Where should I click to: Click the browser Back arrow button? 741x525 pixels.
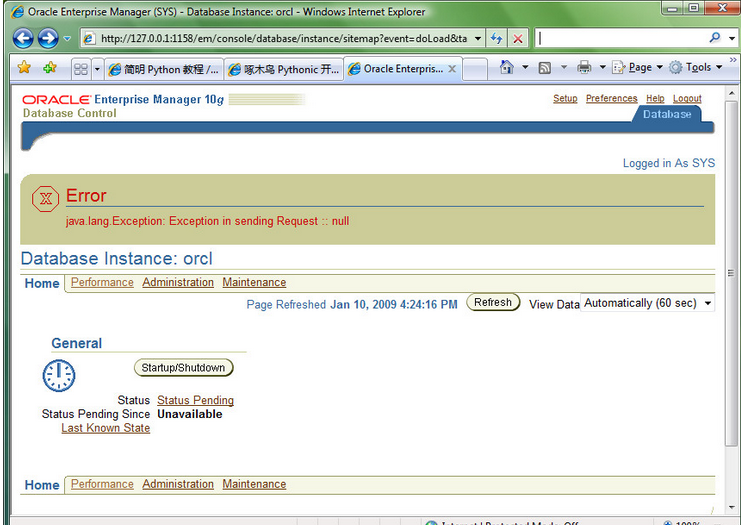pyautogui.click(x=24, y=38)
